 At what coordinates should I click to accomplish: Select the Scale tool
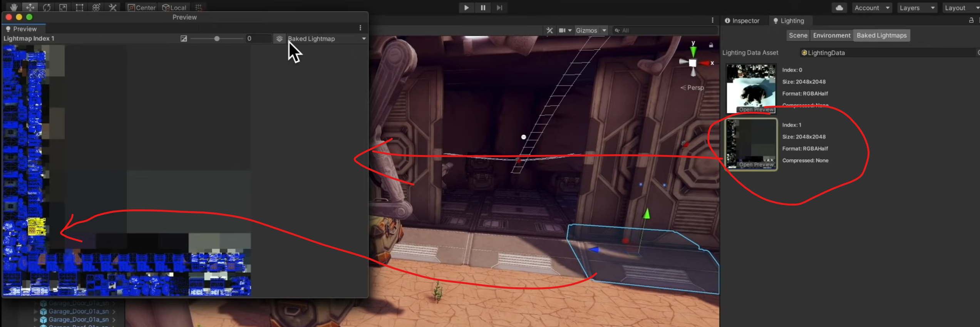(x=63, y=7)
